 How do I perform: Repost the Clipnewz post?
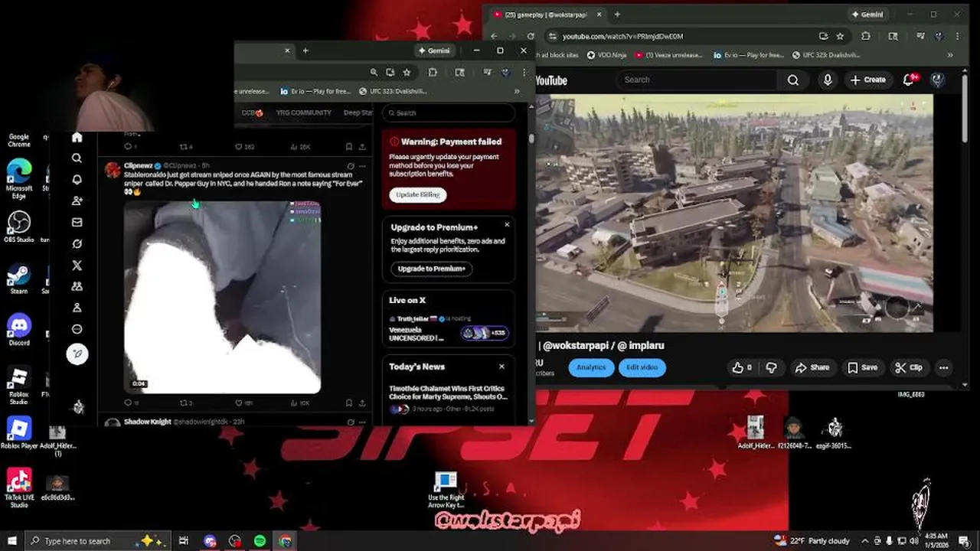[185, 403]
